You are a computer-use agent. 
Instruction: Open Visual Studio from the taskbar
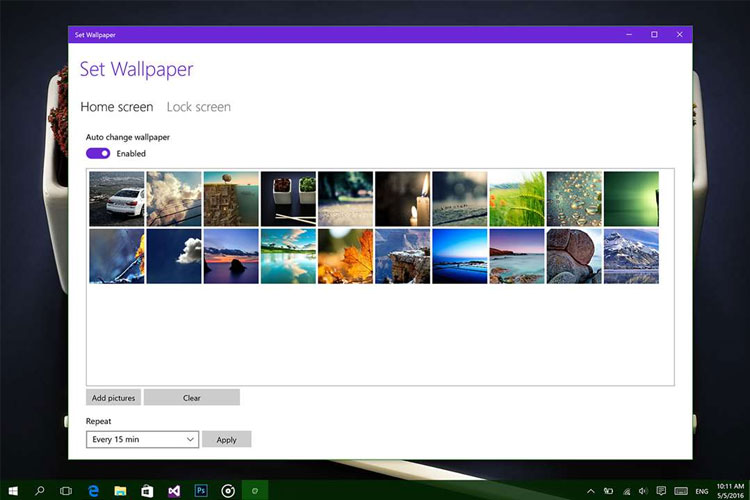pos(174,490)
